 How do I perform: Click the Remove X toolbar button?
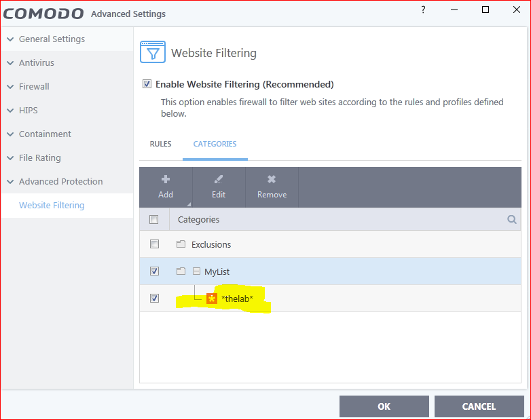point(272,187)
